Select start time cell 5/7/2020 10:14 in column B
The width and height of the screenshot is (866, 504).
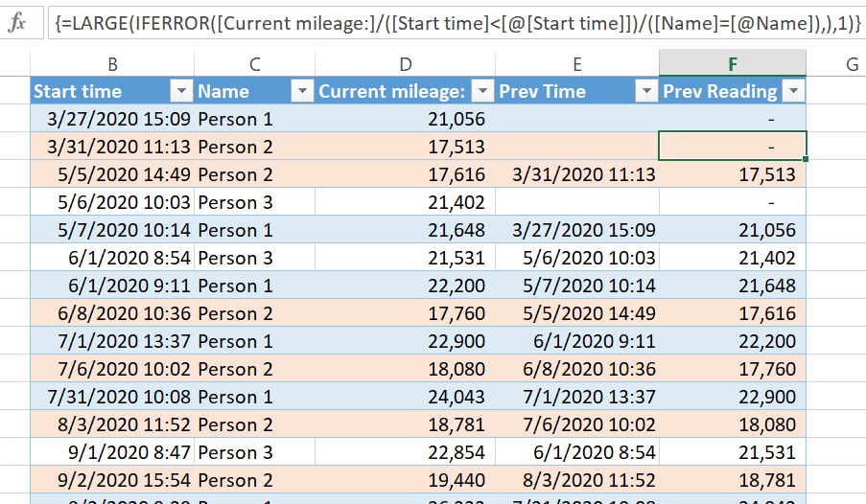[112, 230]
